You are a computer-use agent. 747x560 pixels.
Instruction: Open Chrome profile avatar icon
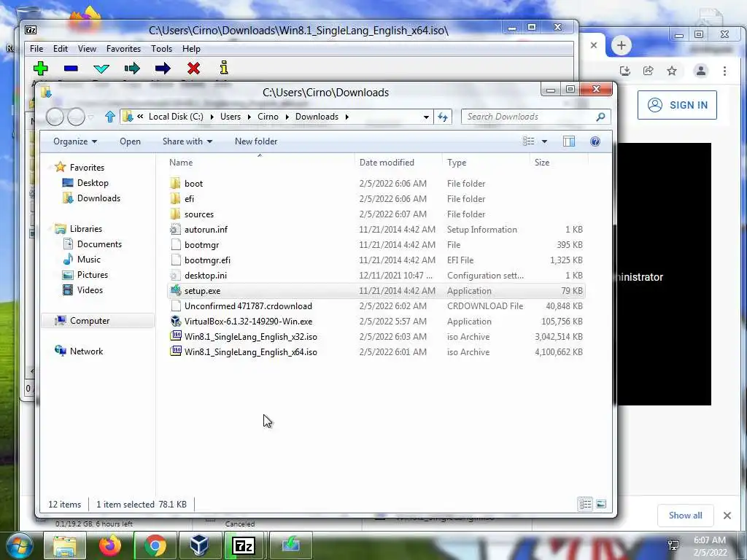pos(701,71)
